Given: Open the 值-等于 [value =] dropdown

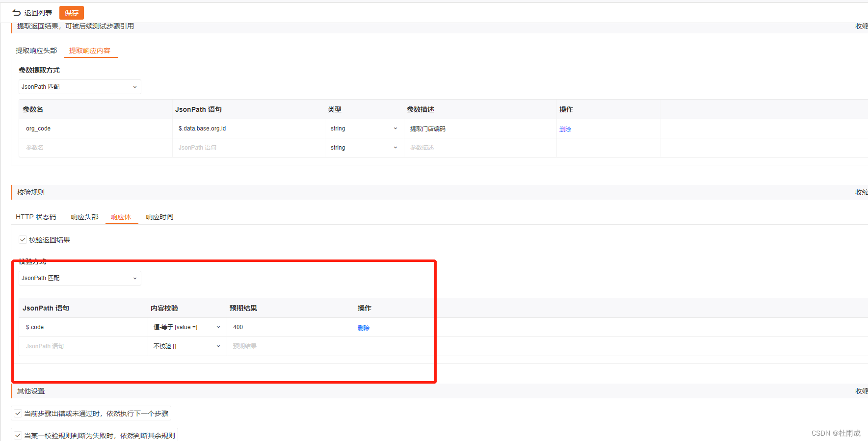Looking at the screenshot, I should (187, 327).
